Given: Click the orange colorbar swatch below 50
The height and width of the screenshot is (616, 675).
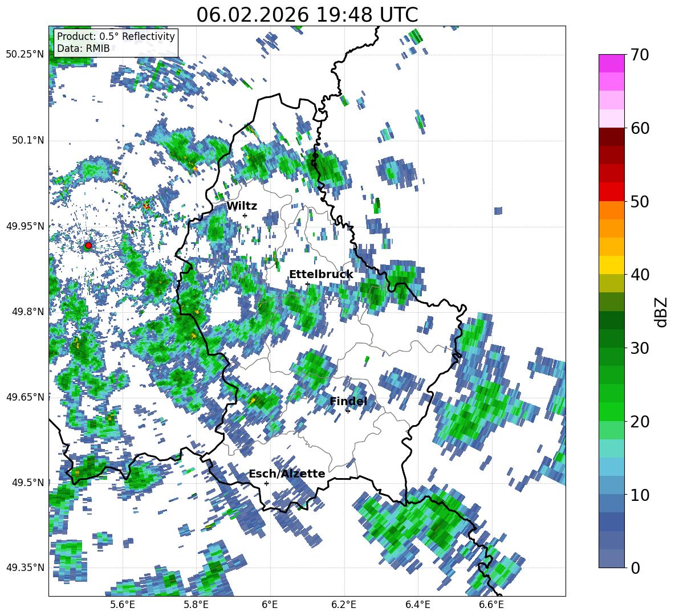Looking at the screenshot, I should (611, 210).
